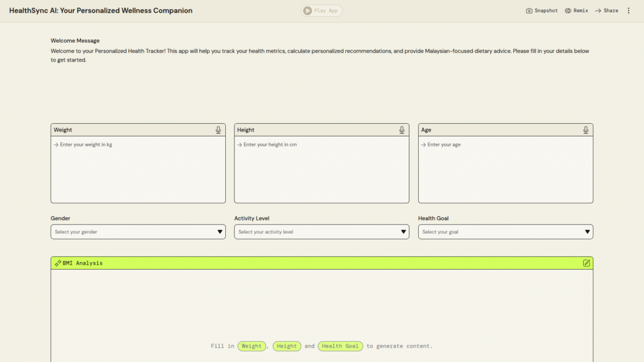
Task: Click the green Height tag in prompt
Action: [287, 346]
